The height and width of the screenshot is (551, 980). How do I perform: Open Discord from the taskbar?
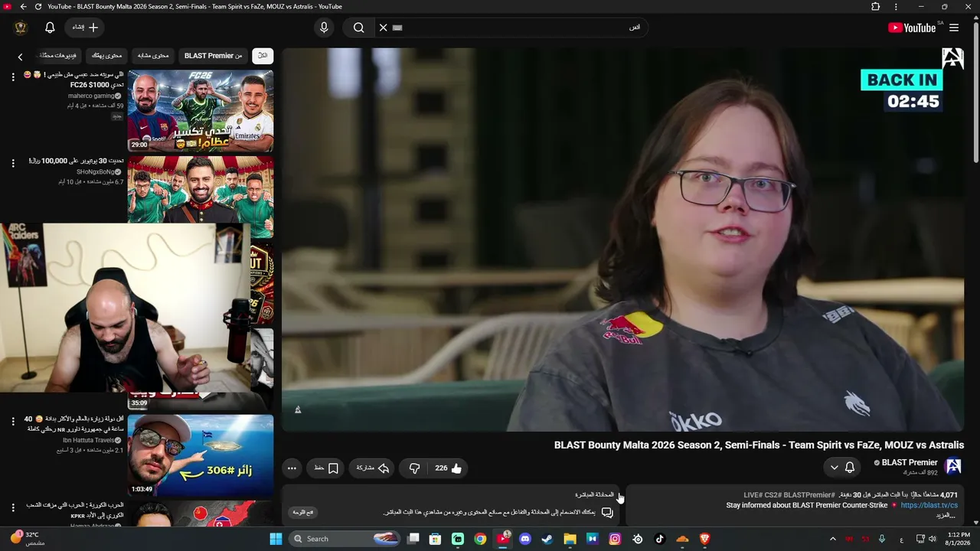pyautogui.click(x=525, y=539)
